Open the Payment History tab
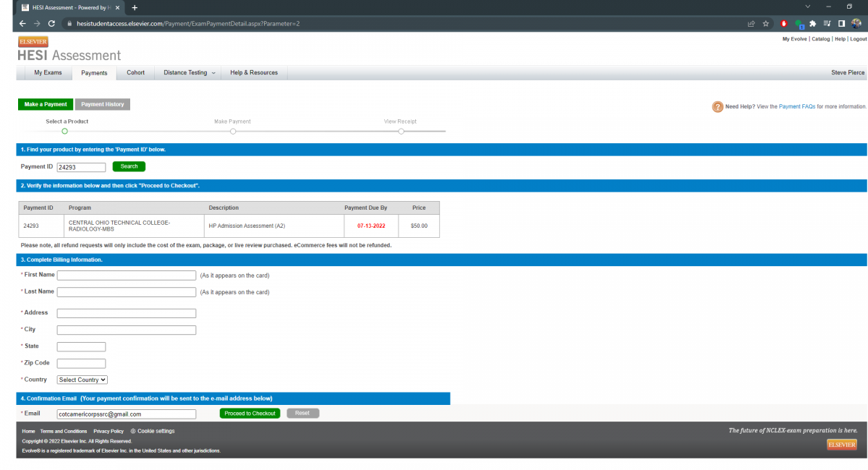Viewport: 868px width, 470px height. [103, 104]
